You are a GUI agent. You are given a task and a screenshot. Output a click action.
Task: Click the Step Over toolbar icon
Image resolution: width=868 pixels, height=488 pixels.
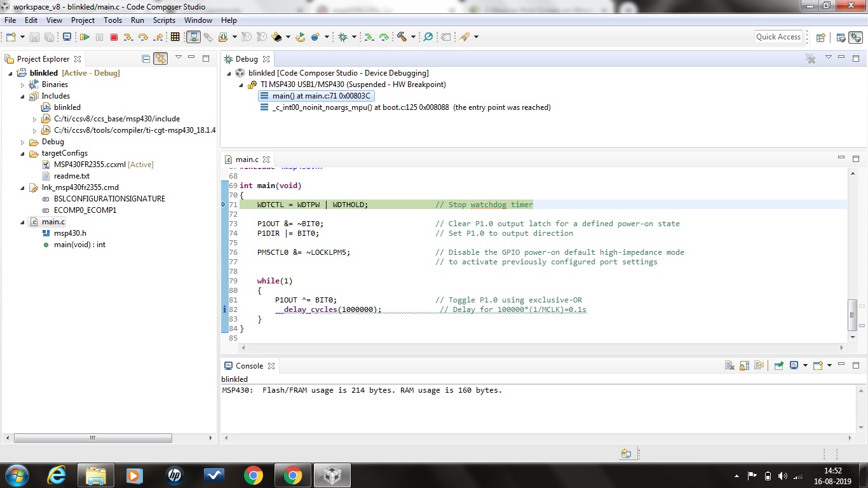[143, 37]
